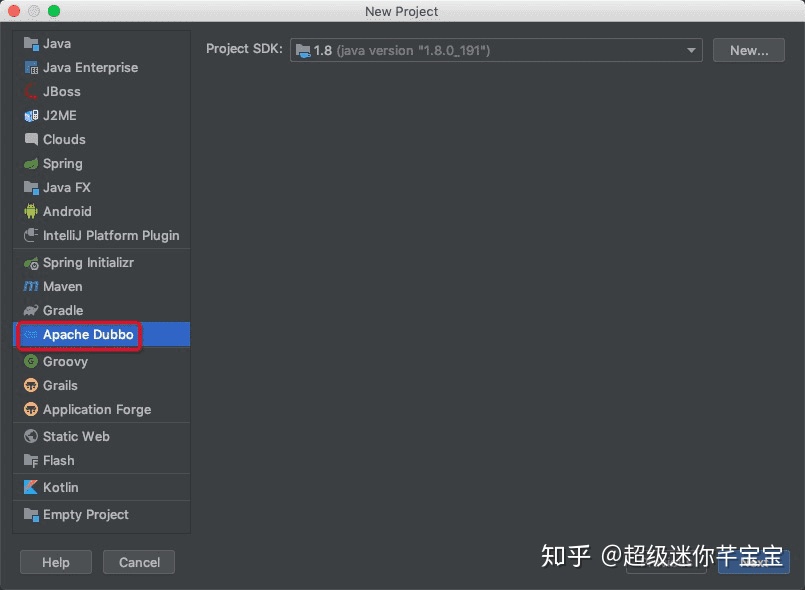Select the Flash icon
This screenshot has width=805, height=590.
pyautogui.click(x=31, y=461)
